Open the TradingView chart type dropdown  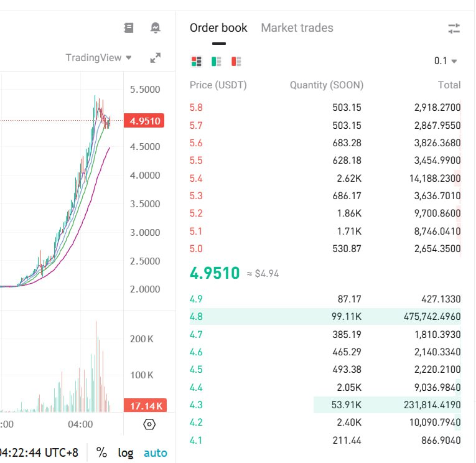pyautogui.click(x=99, y=58)
